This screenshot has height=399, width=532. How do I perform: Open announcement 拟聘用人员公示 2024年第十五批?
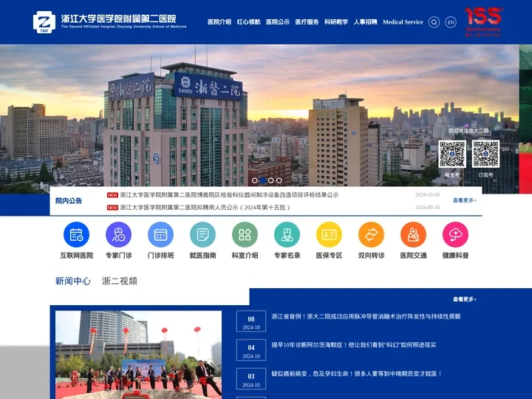pyautogui.click(x=205, y=208)
